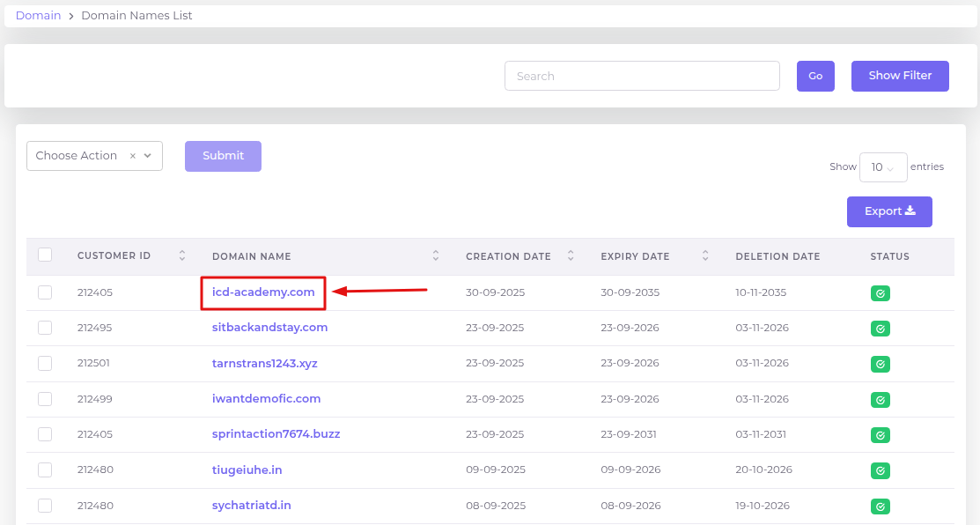
Task: Sort by Customer ID column arrows
Action: [x=182, y=256]
